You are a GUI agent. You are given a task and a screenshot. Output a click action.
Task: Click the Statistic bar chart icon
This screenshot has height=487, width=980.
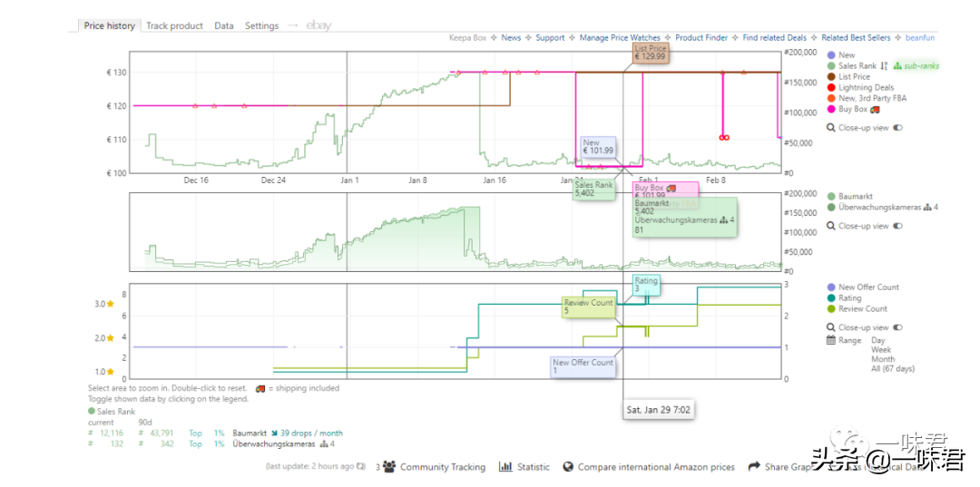(505, 466)
